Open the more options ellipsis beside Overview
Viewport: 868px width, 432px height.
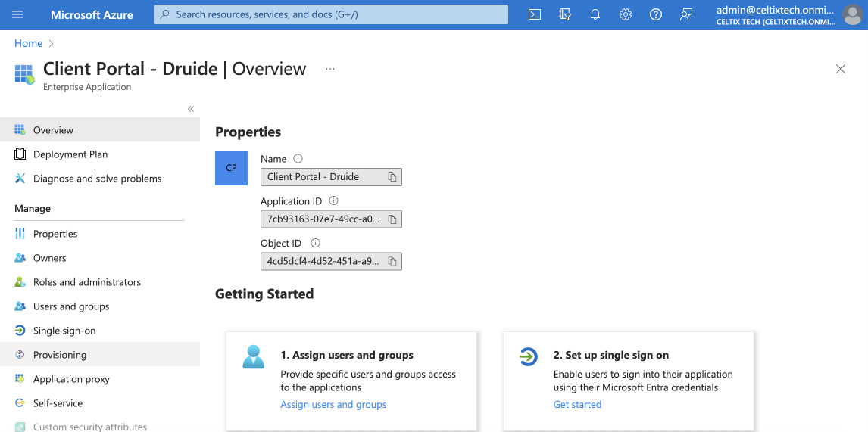330,69
